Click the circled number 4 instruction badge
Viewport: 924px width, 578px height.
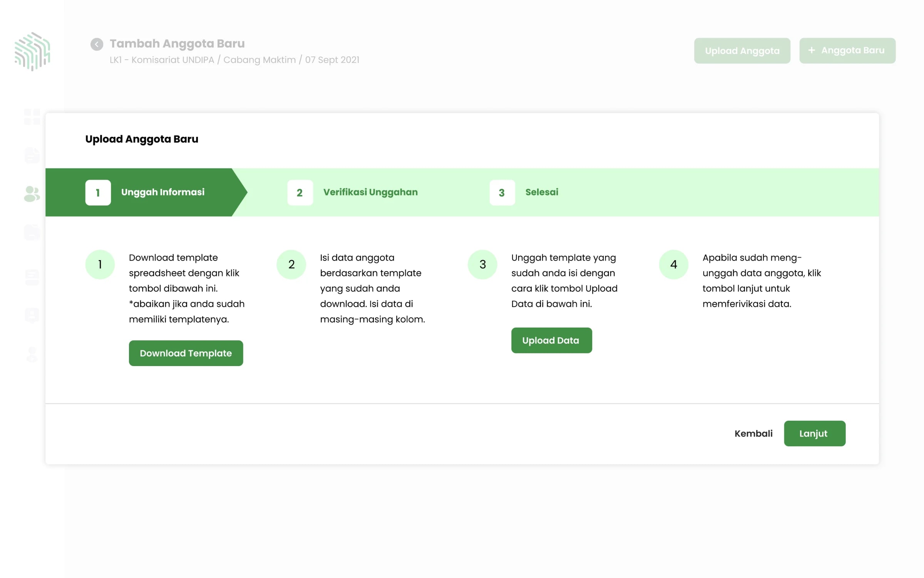(x=673, y=264)
